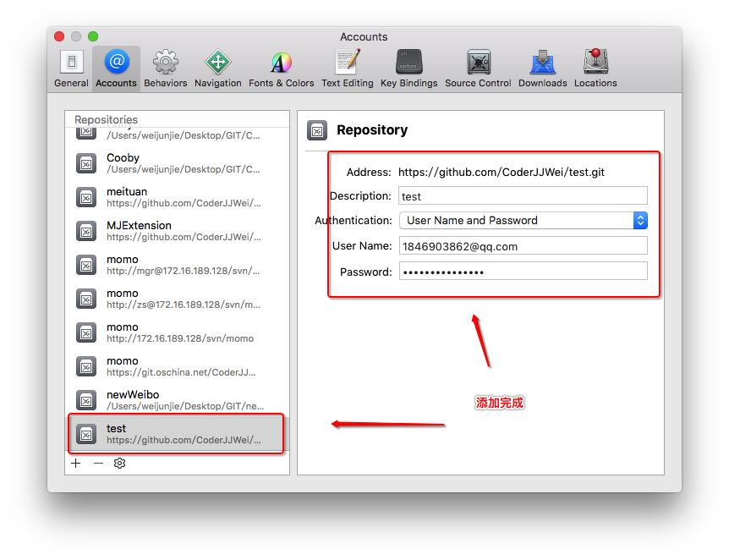The width and height of the screenshot is (729, 560).
Task: Select momo repository on git.oschina.net
Action: pos(177,367)
